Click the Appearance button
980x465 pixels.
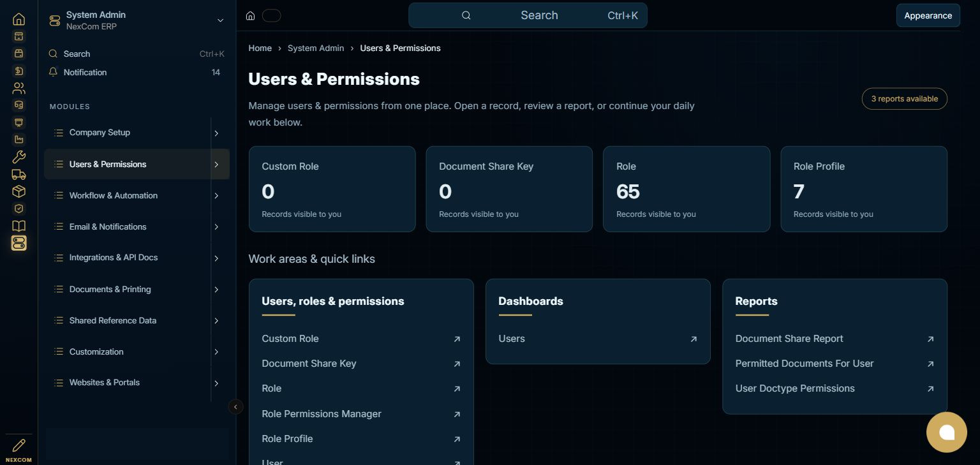(928, 15)
